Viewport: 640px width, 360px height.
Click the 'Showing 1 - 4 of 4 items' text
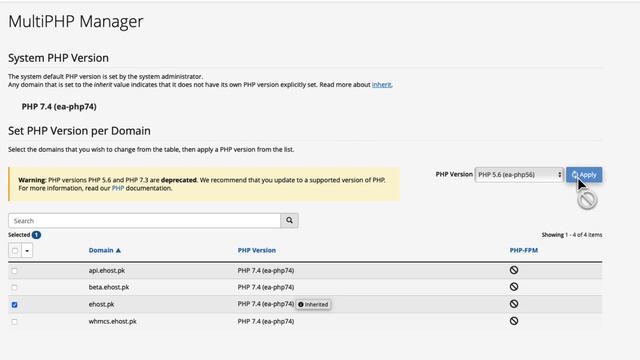coord(572,235)
